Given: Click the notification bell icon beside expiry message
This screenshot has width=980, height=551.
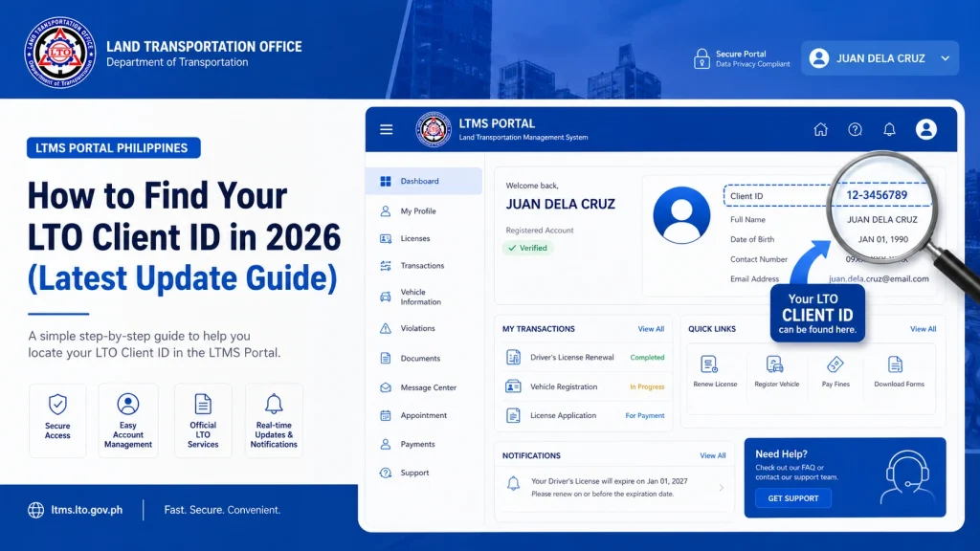Looking at the screenshot, I should 513,483.
